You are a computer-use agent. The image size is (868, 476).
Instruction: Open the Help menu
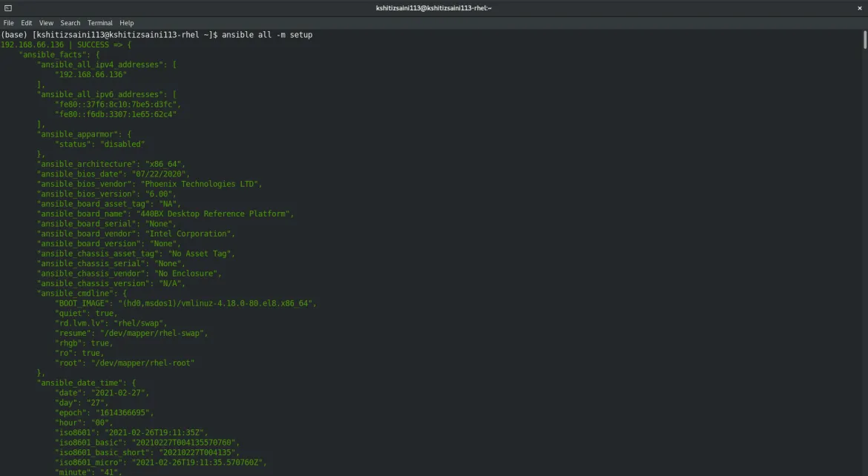click(126, 23)
